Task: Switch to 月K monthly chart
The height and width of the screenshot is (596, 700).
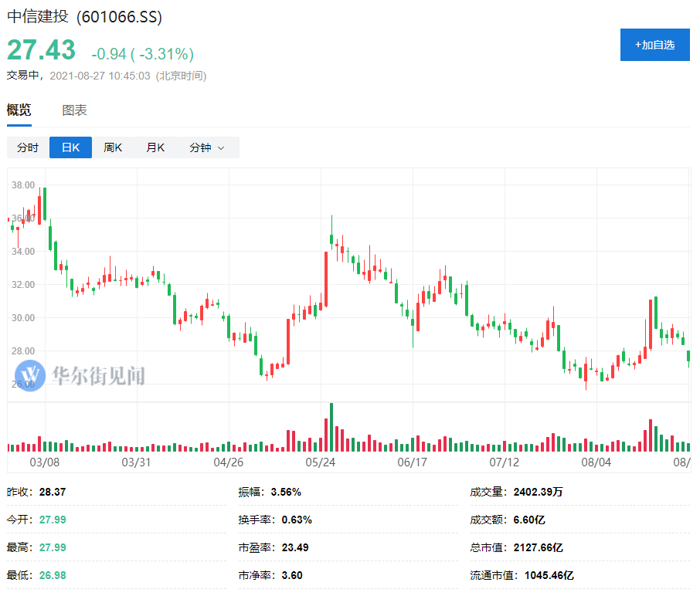Action: point(155,147)
